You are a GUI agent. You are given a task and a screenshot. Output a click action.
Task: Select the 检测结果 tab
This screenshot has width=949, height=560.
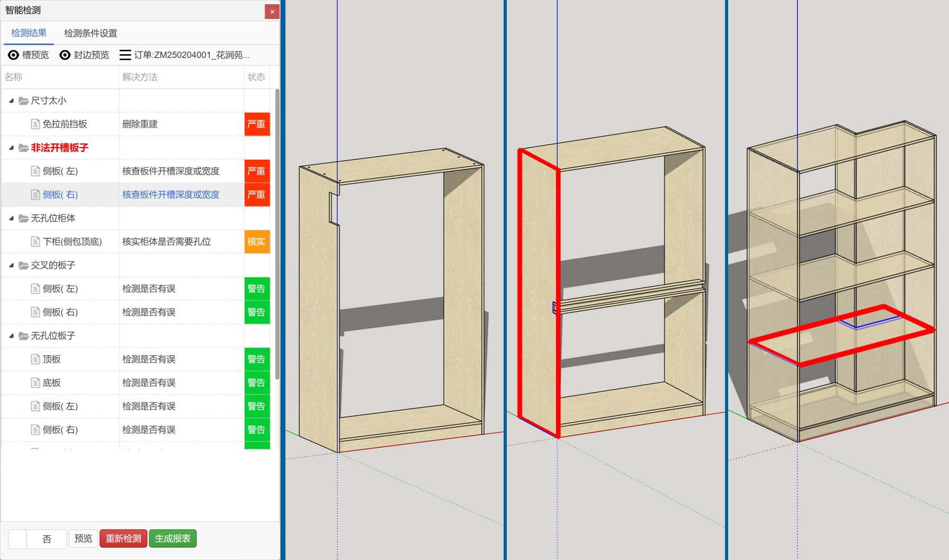[x=29, y=33]
